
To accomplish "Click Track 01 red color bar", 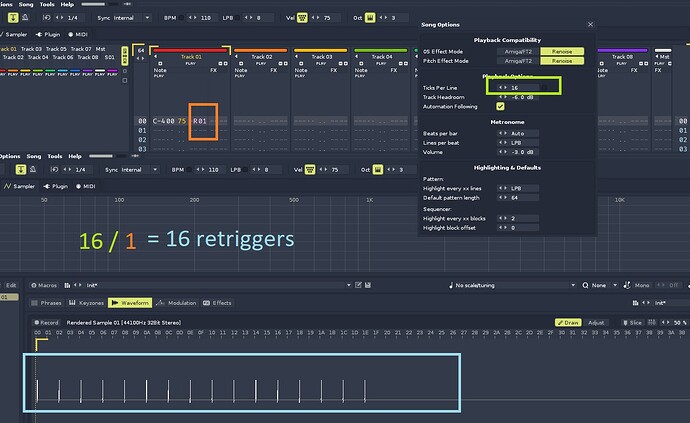I will click(190, 50).
